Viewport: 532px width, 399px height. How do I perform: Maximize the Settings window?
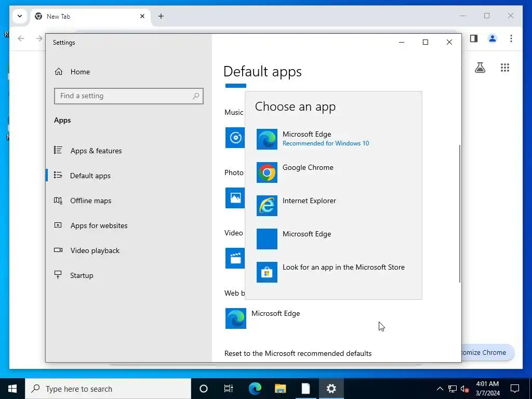click(x=425, y=42)
